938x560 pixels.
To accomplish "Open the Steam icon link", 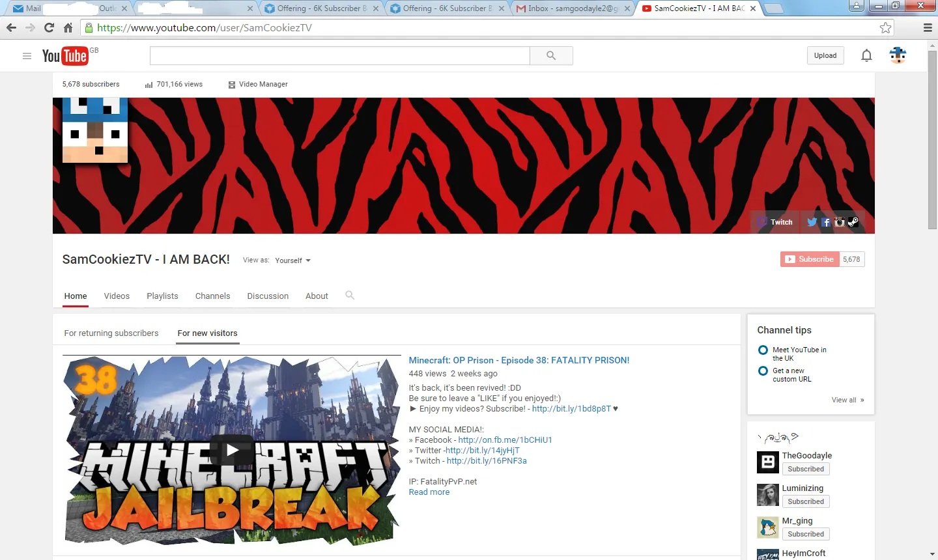I will [x=853, y=222].
